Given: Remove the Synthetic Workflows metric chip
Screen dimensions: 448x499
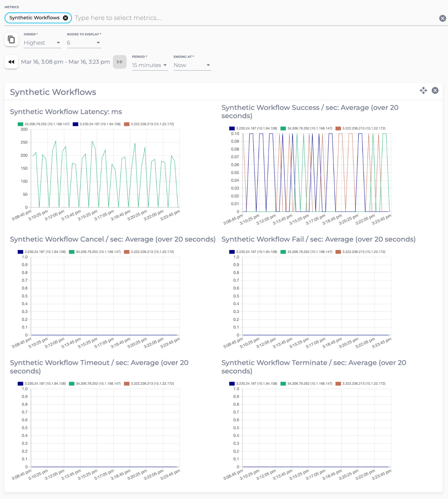Looking at the screenshot, I should pos(66,18).
